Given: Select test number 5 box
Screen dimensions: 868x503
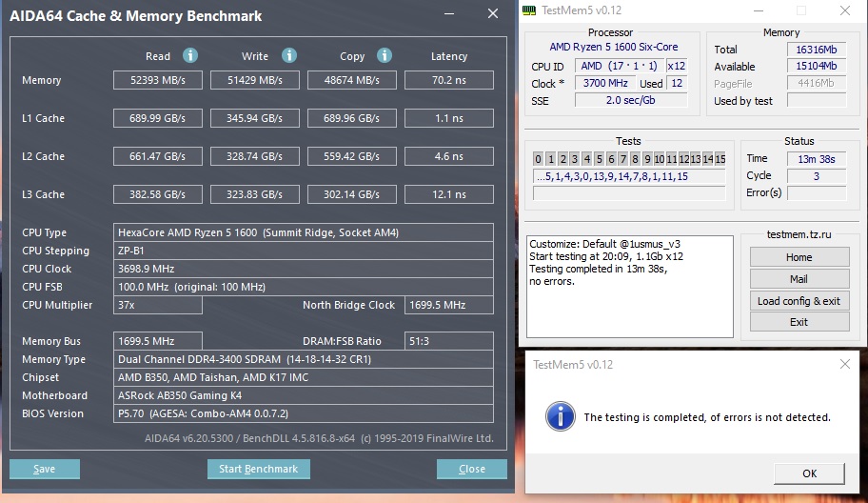Looking at the screenshot, I should tap(599, 159).
